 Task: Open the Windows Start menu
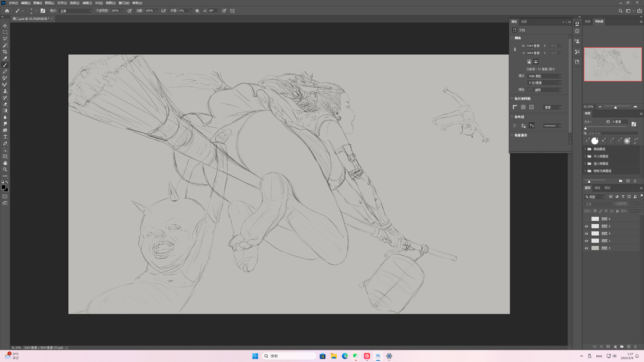(x=255, y=356)
